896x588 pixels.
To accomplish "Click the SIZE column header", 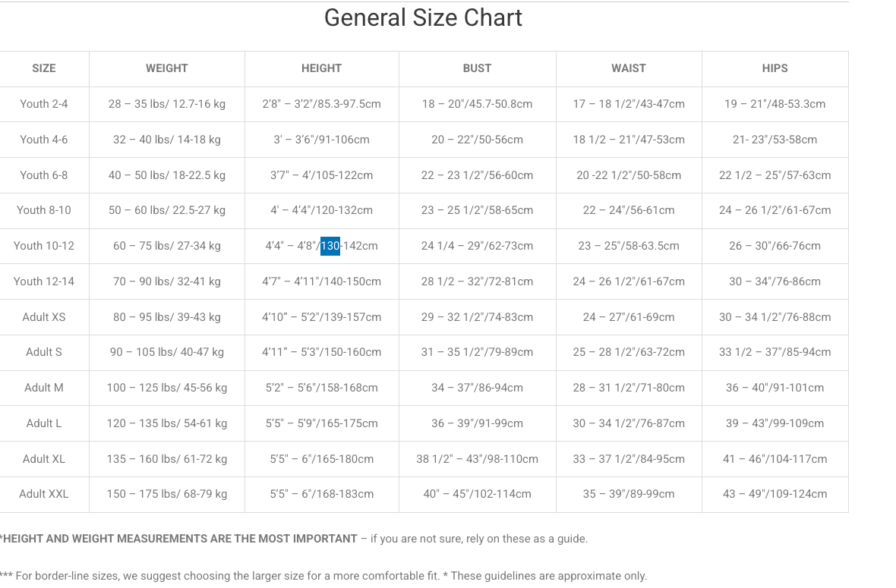I will click(44, 68).
